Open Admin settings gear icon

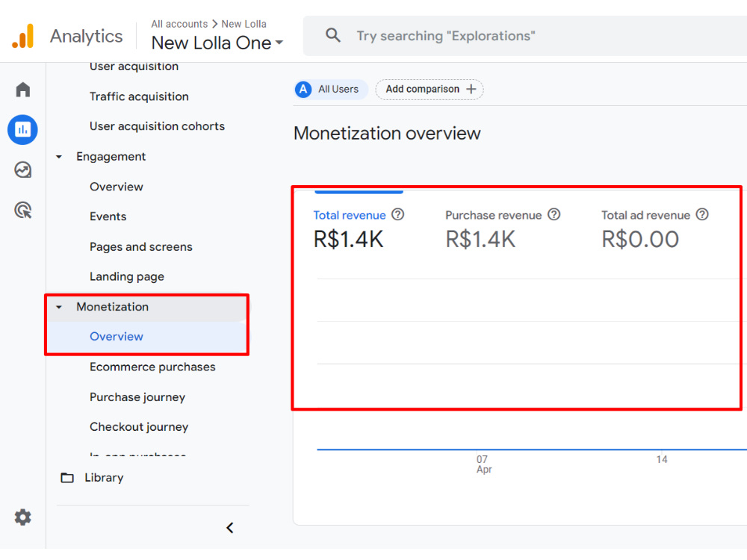(x=23, y=517)
